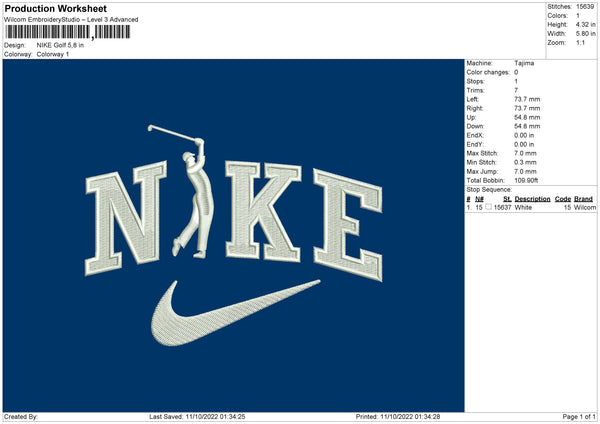Viewport: 600px width, 424px height.
Task: Click the Last Saved timestamp "11/10/2022 01:34:25"
Action: 215,417
